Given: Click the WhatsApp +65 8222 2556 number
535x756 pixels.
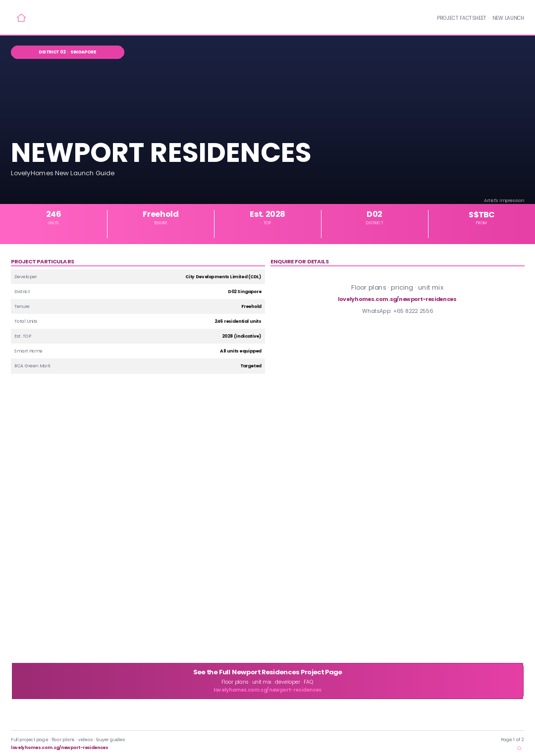Looking at the screenshot, I should point(397,311).
